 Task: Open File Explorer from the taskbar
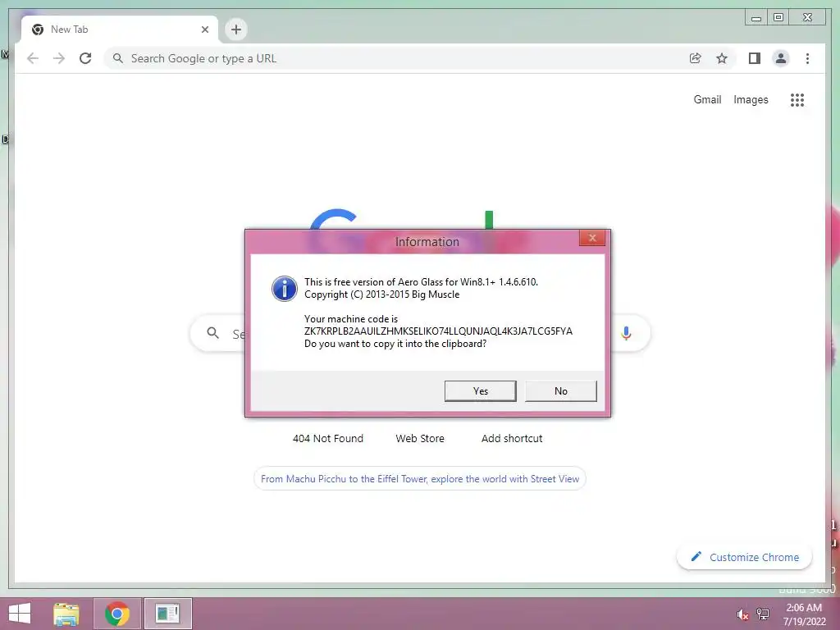(66, 614)
